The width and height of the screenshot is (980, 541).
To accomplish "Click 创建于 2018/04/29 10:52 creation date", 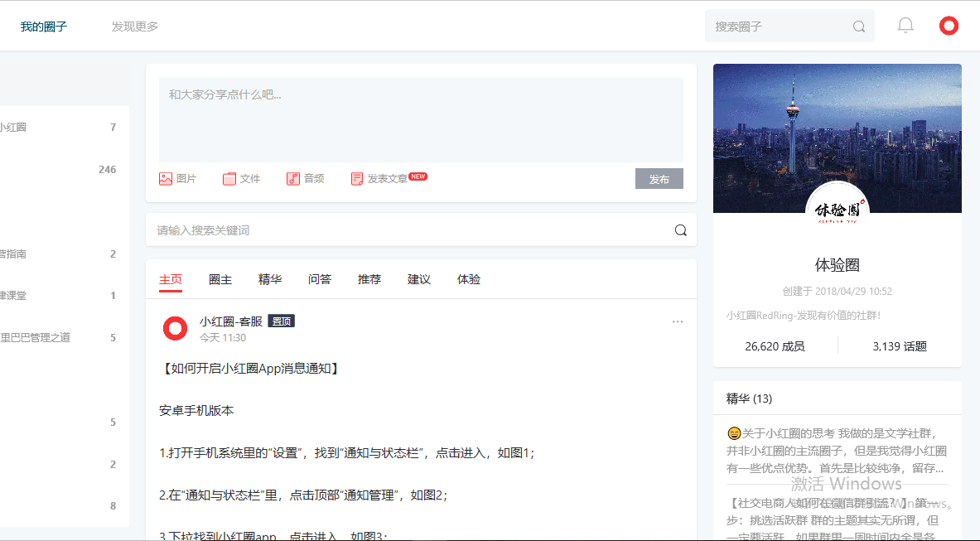I will [837, 291].
